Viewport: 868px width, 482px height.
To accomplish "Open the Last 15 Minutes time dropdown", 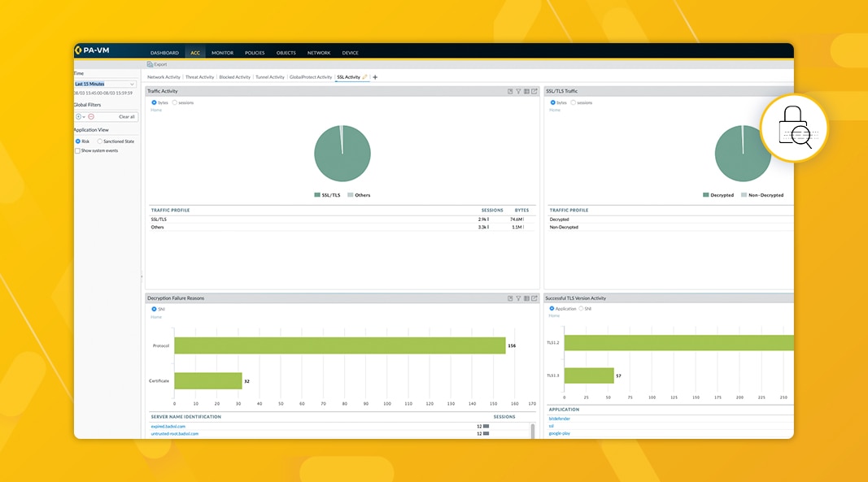I will click(x=105, y=84).
